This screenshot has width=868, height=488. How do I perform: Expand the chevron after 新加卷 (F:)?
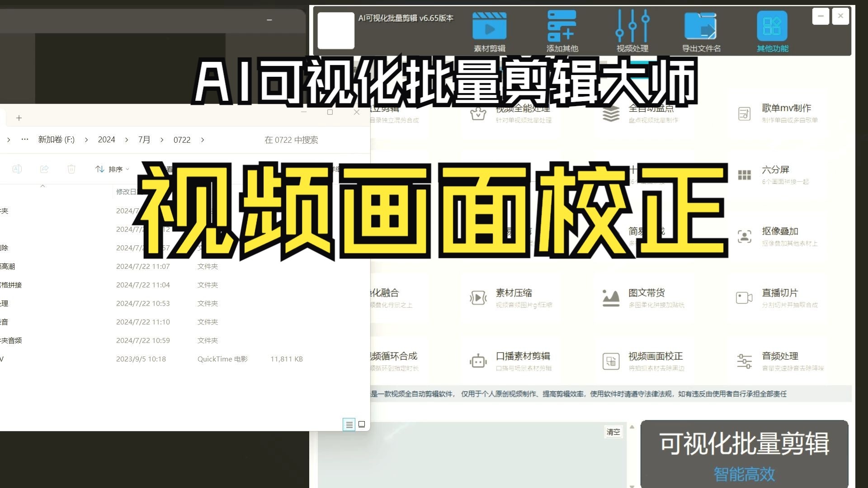pyautogui.click(x=86, y=140)
